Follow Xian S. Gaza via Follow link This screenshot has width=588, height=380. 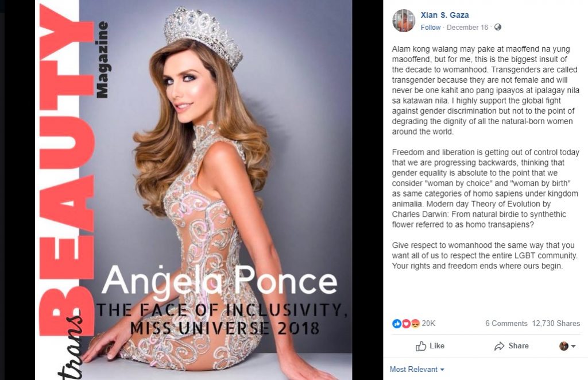(x=431, y=28)
